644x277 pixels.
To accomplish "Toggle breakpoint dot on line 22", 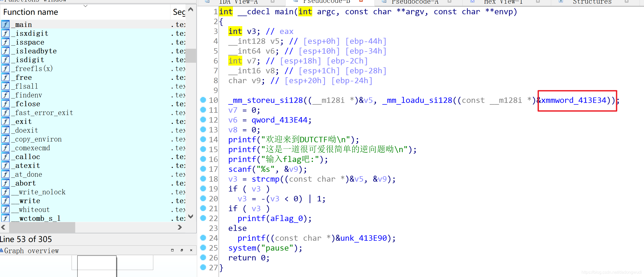I will (x=203, y=218).
